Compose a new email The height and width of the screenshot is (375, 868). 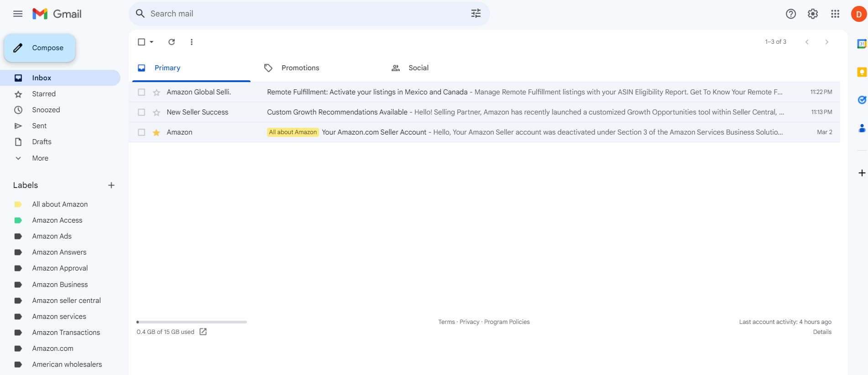(40, 48)
